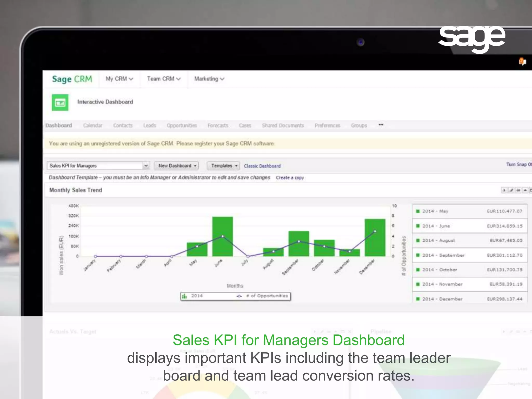Open the Groups tab

[359, 125]
